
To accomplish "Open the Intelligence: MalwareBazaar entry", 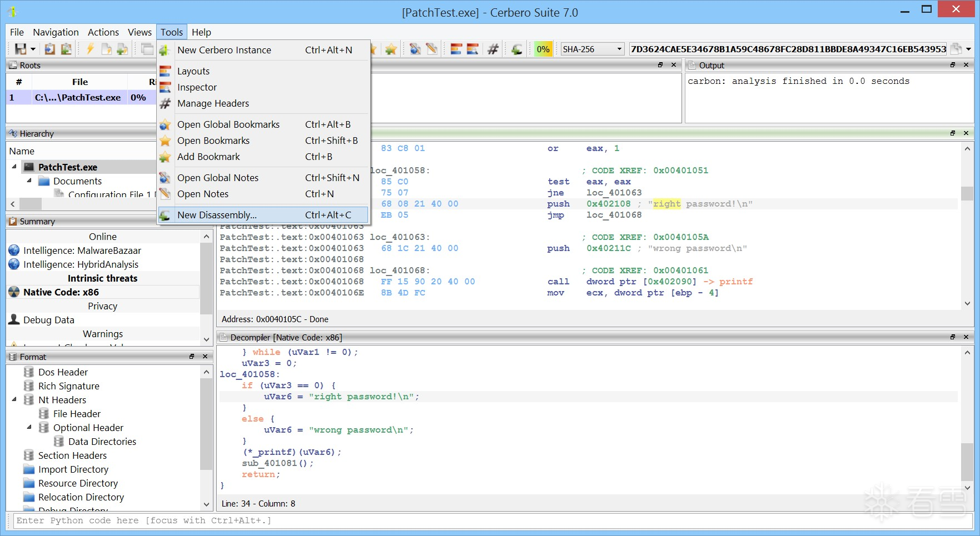I will 82,251.
